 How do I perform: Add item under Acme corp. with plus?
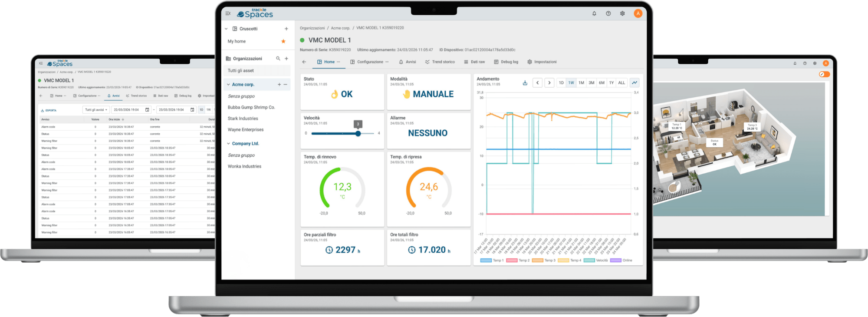pyautogui.click(x=279, y=84)
